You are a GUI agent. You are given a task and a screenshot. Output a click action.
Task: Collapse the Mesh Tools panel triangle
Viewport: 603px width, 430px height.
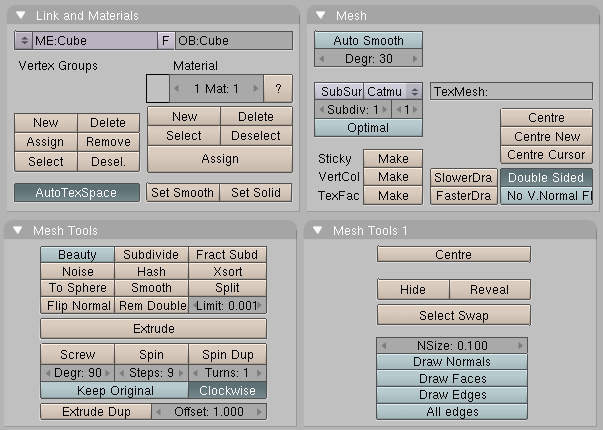pos(18,230)
